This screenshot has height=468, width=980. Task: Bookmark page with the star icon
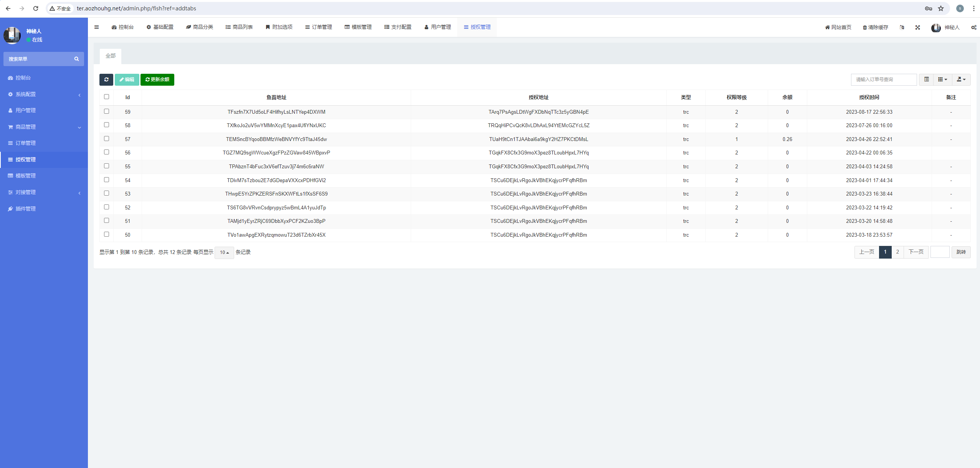click(x=941, y=8)
